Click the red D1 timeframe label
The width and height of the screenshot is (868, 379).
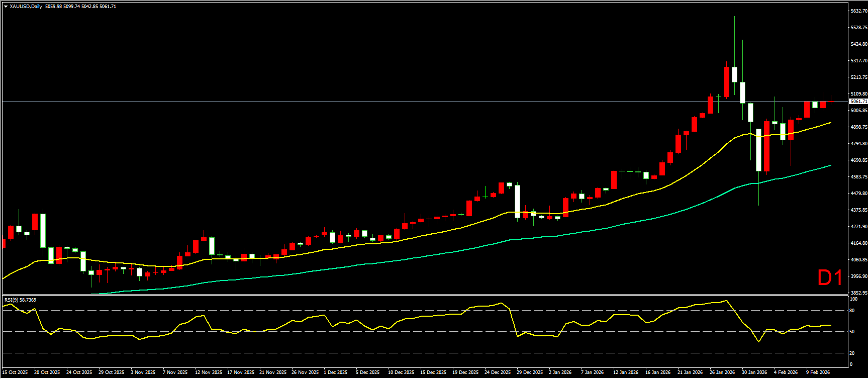click(x=830, y=278)
